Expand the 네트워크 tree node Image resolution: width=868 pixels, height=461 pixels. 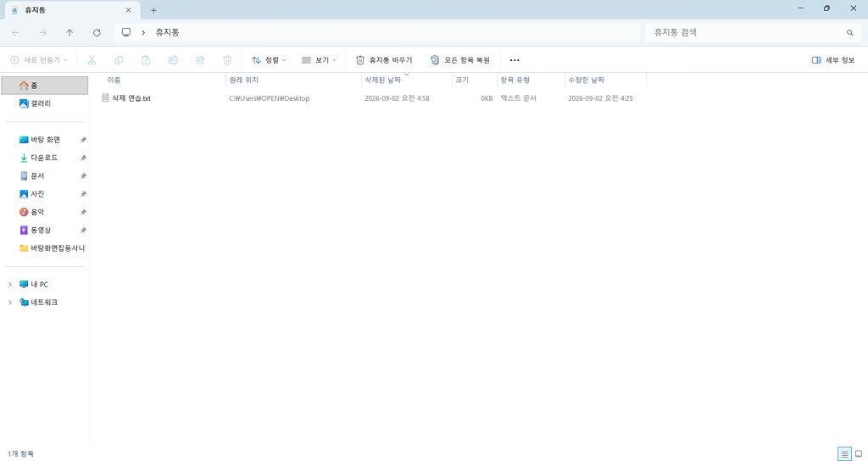coord(9,303)
